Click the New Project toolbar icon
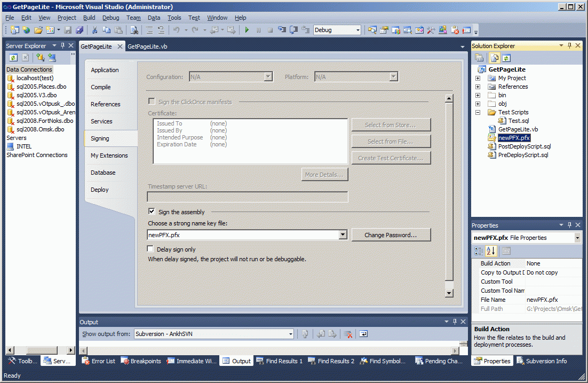Image resolution: width=588 pixels, height=383 pixels. point(14,30)
